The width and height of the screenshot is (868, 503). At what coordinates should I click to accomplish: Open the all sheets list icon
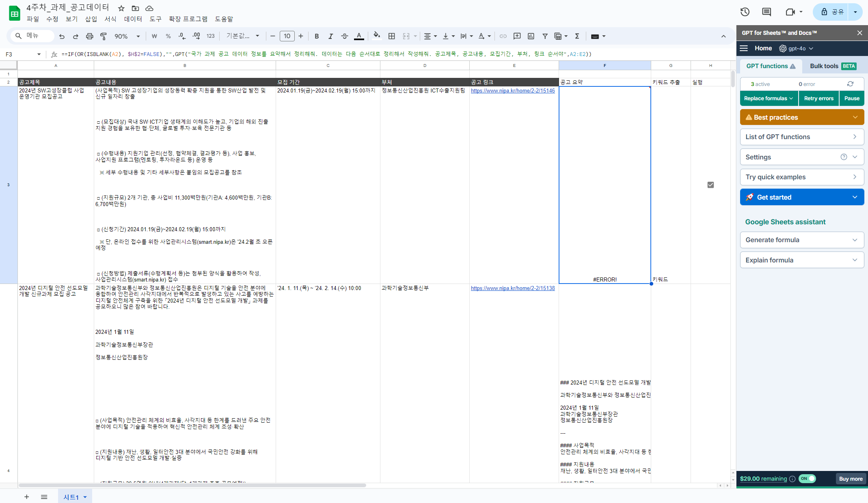[x=44, y=497]
